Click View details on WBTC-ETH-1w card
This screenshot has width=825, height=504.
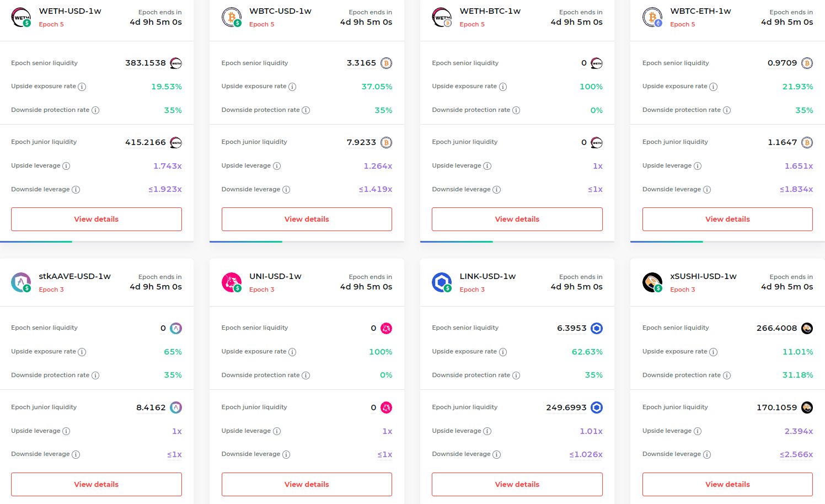727,219
